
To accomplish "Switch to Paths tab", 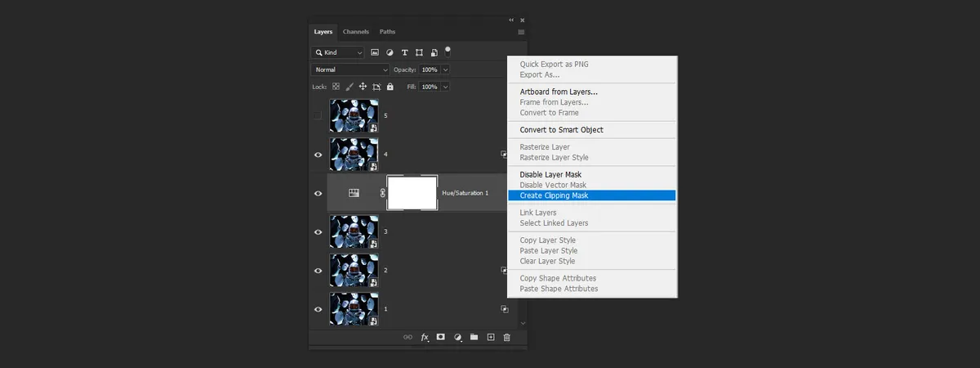I will coord(388,32).
